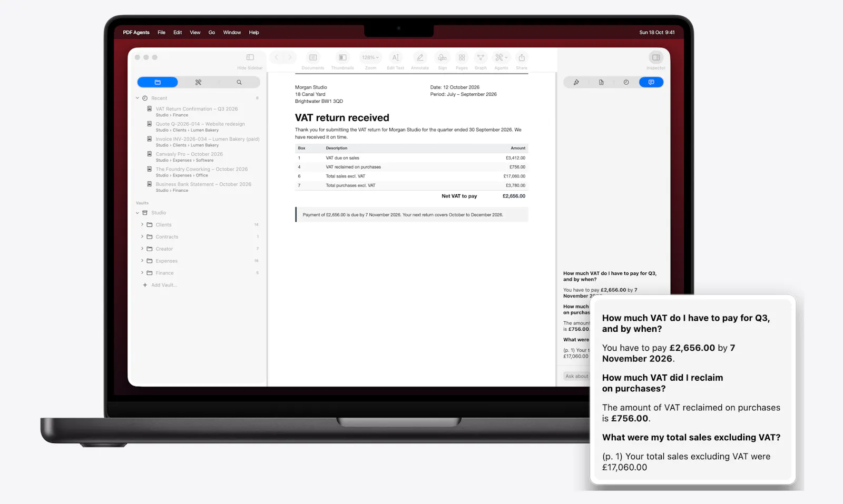Open the Pages tool
Viewport: 843px width, 504px height.
[x=462, y=57]
